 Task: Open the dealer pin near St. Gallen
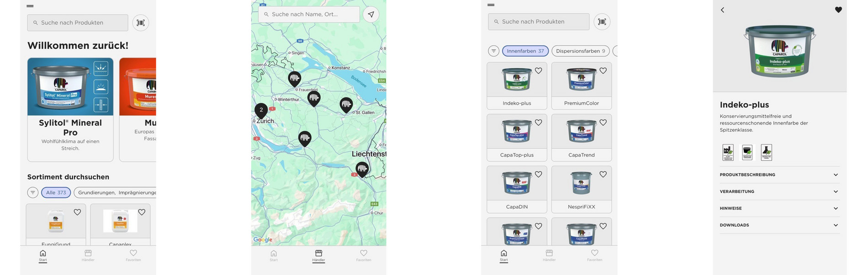[x=346, y=105]
